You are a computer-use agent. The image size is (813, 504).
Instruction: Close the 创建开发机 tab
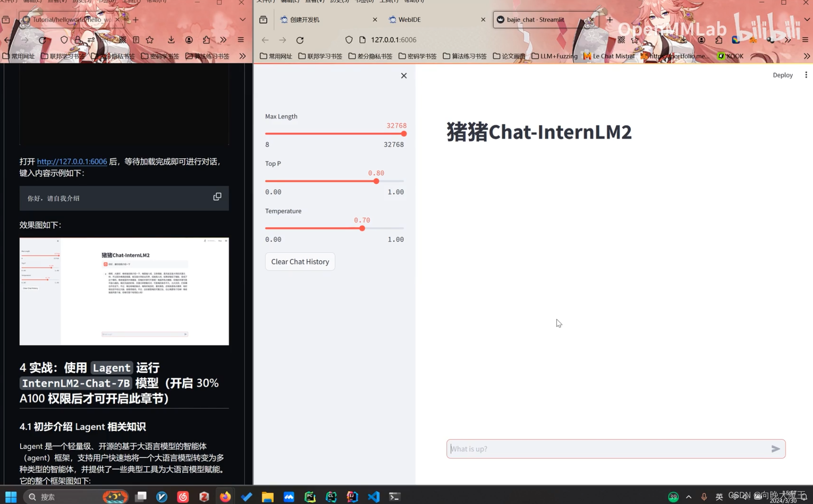375,20
